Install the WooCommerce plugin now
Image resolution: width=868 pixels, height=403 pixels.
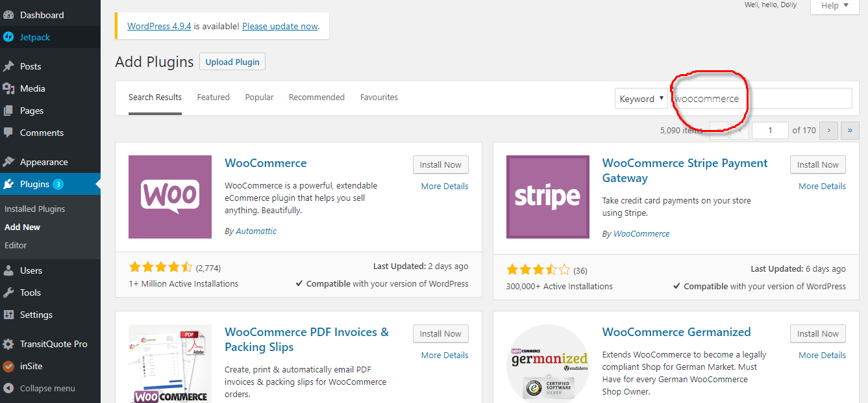click(x=440, y=164)
